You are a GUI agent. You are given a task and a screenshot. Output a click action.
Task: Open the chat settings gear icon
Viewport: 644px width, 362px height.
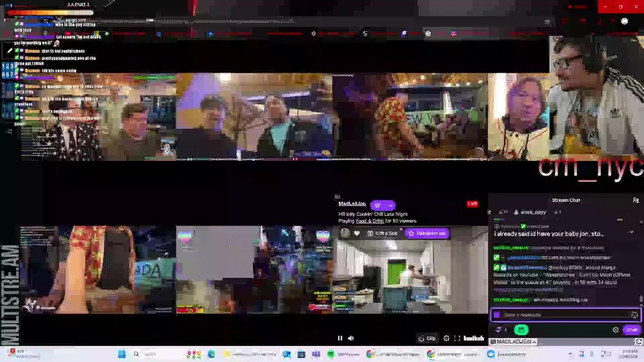615,330
